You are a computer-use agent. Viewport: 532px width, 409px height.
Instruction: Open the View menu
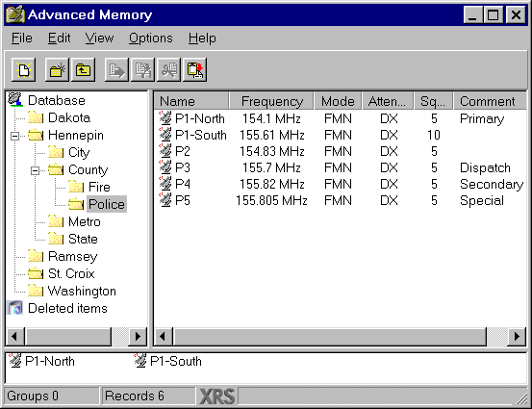pos(99,38)
